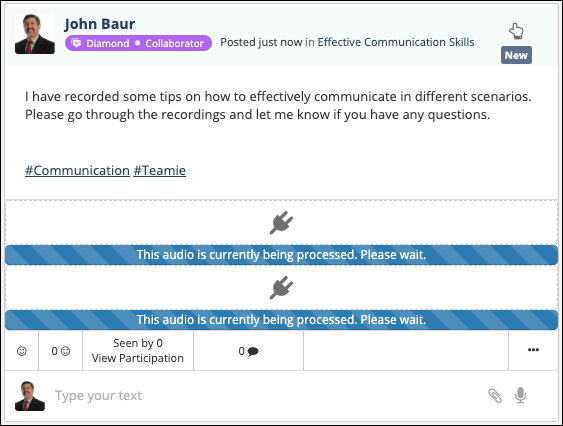Click the second audio plug icon

click(x=282, y=287)
